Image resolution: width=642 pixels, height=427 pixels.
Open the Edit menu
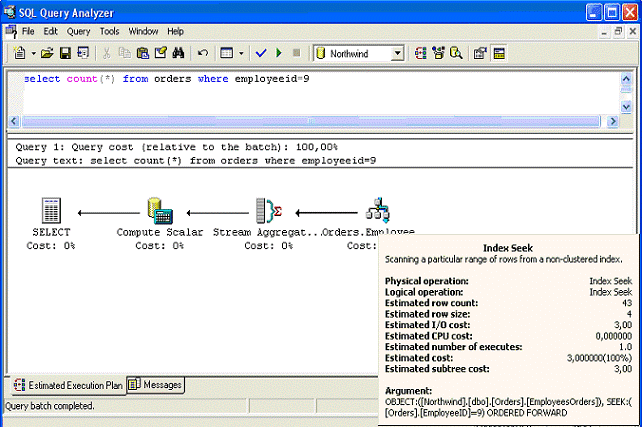coord(50,32)
